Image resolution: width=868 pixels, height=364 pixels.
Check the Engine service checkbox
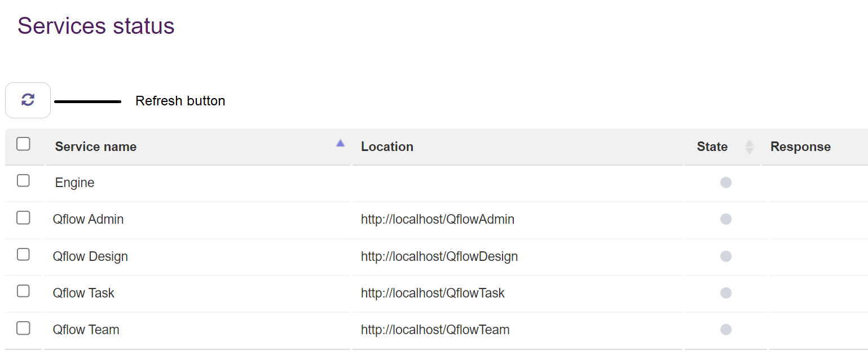(x=23, y=180)
